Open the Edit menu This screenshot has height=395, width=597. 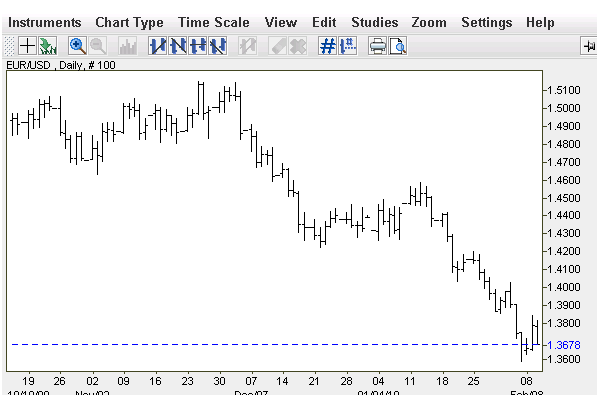pyautogui.click(x=324, y=22)
